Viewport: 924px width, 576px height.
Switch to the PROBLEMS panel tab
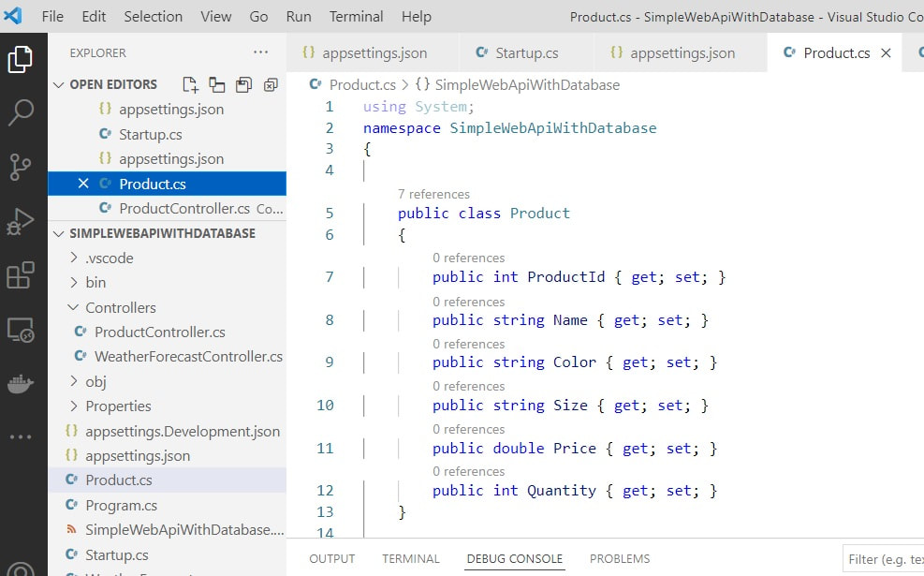(620, 558)
